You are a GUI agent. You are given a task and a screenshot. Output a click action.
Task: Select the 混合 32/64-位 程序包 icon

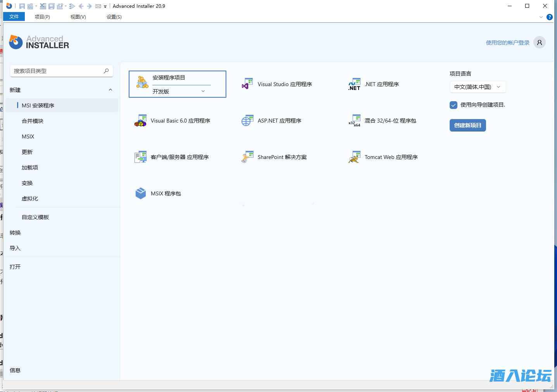point(354,121)
